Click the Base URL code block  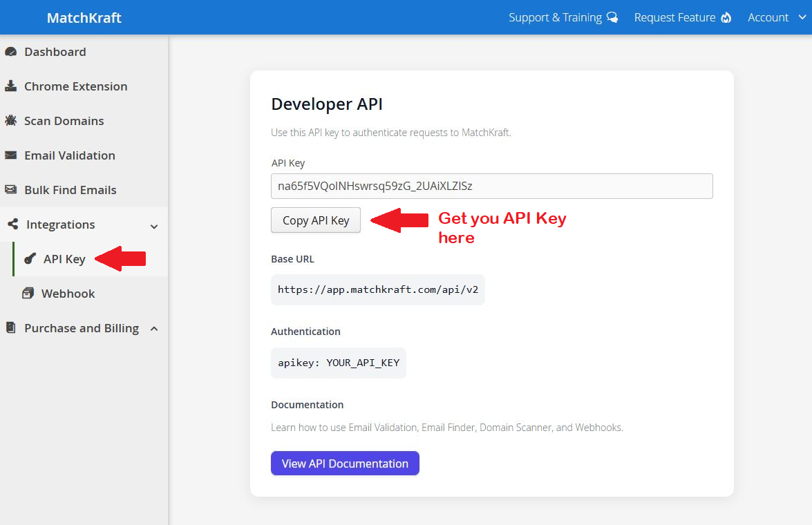tap(378, 289)
